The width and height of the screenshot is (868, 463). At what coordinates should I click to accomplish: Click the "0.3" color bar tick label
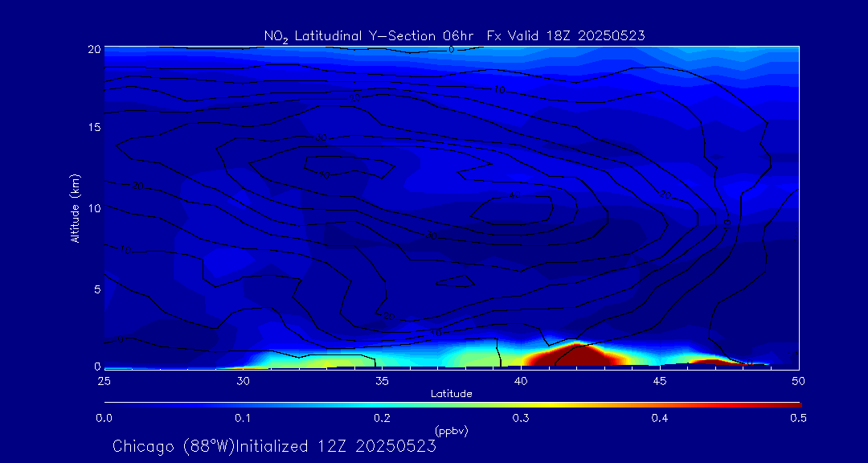521,418
